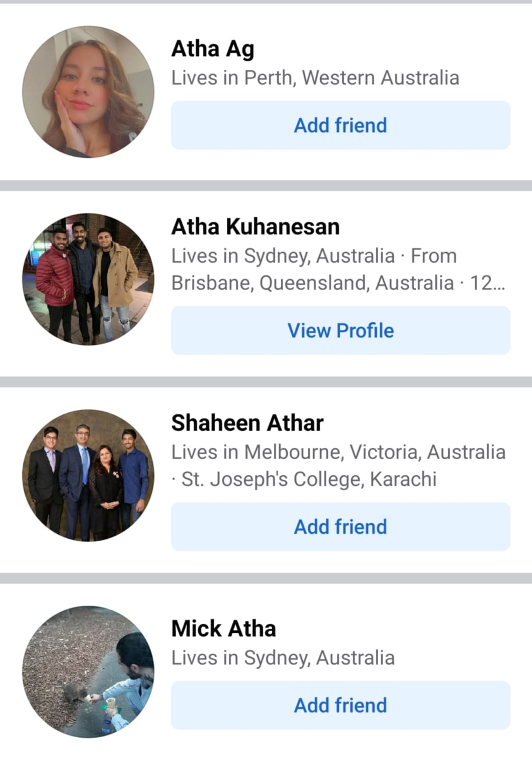Click 'Lives in Sydney, Australia · From' line under Kuhanesan
Image resolution: width=532 pixels, height=758 pixels.
click(x=314, y=256)
